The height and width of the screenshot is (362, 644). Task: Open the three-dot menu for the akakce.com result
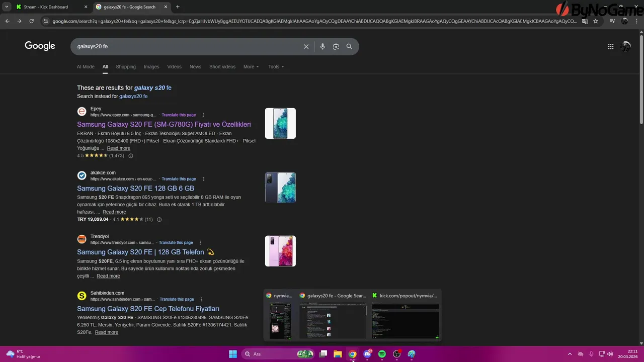[x=203, y=179]
